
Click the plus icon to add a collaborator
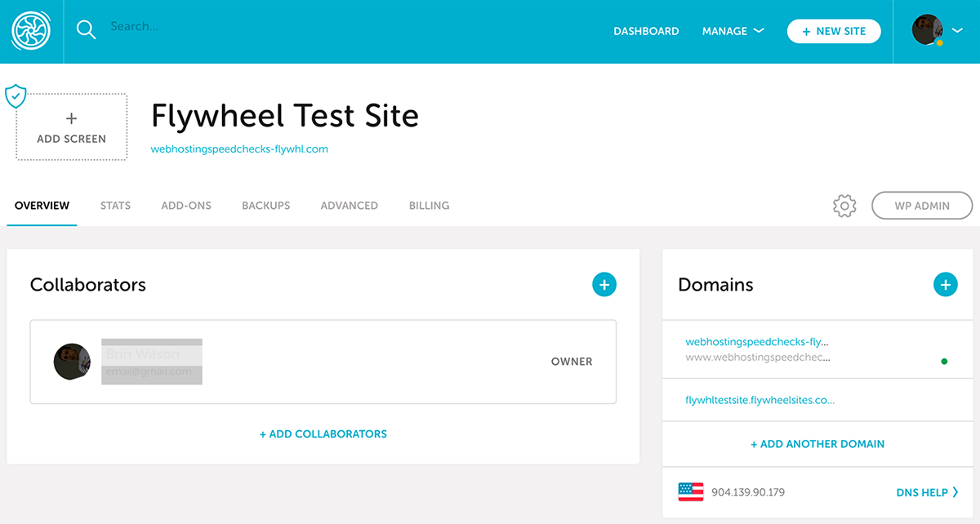604,284
